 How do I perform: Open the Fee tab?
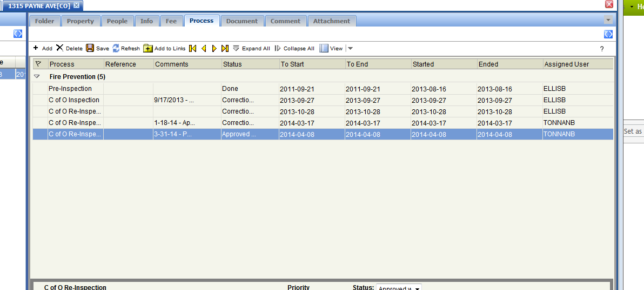click(x=171, y=21)
